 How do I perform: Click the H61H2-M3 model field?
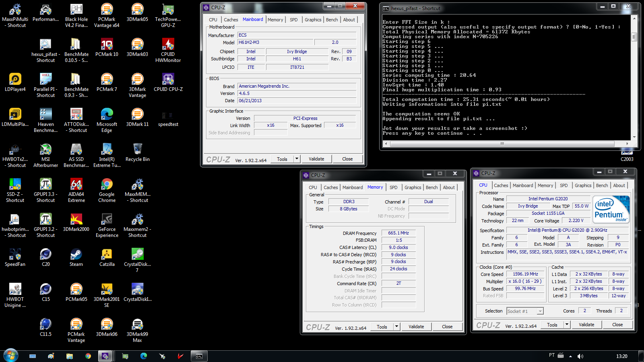[x=275, y=42]
